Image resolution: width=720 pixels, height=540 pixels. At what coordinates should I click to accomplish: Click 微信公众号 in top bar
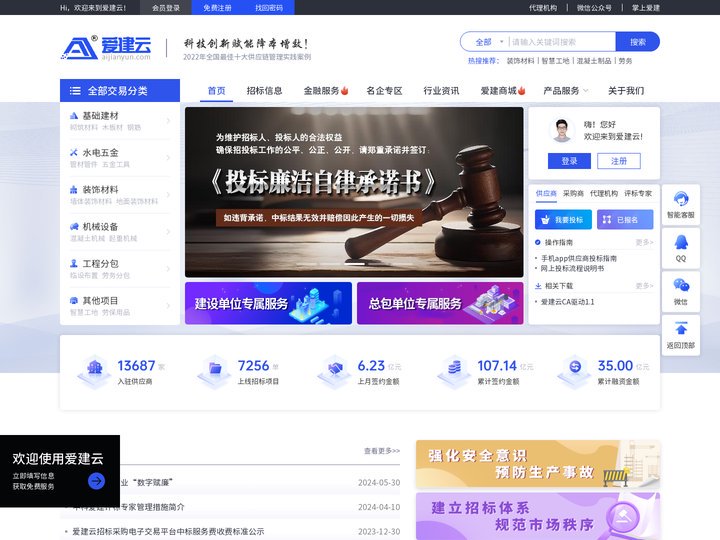pos(594,7)
